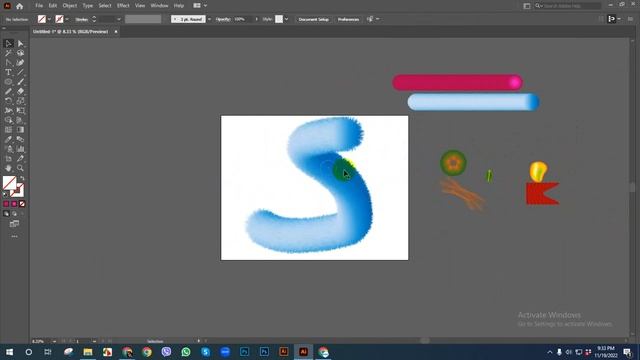Click the toolbar Fill color box

tap(9, 182)
